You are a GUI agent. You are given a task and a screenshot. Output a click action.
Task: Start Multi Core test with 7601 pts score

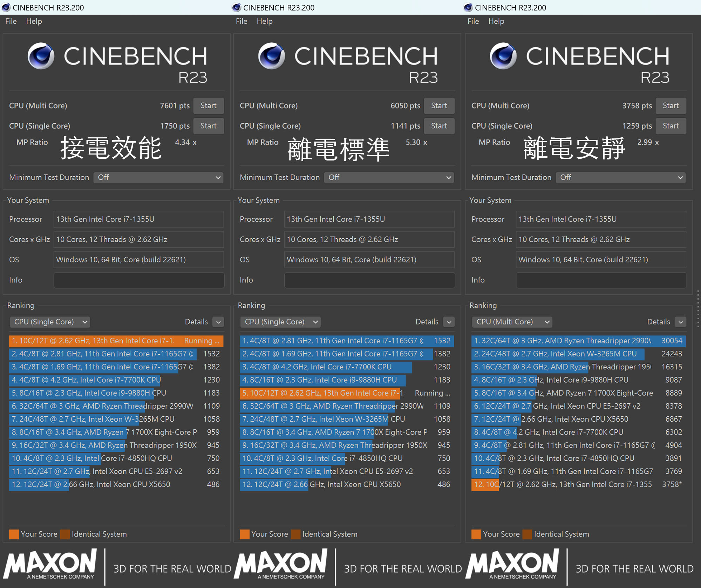(x=209, y=106)
